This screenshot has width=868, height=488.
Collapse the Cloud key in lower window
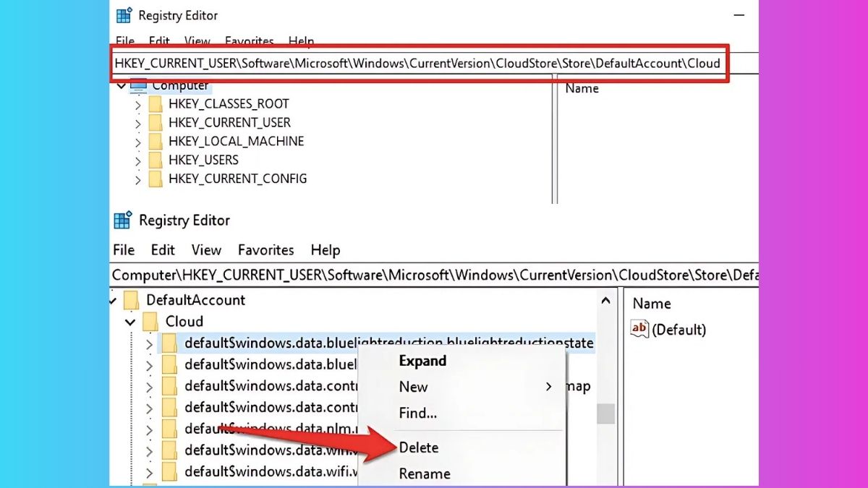pos(130,322)
